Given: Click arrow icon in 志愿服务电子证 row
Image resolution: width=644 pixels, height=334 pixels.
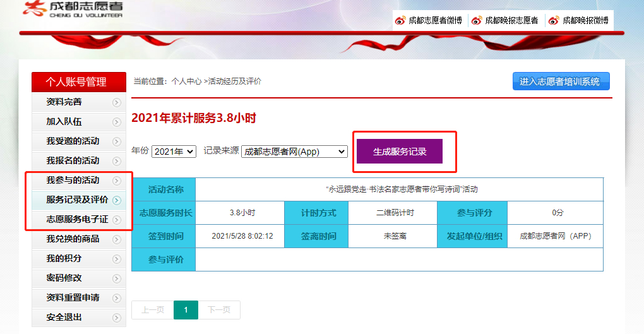Looking at the screenshot, I should (117, 220).
